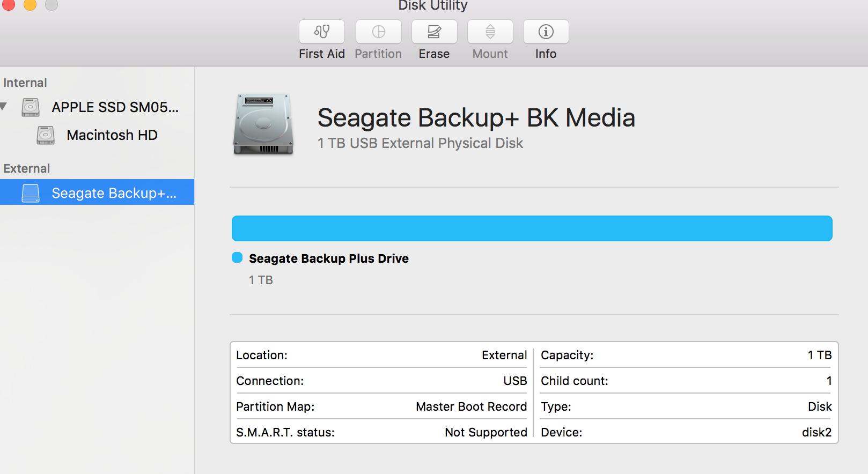
Task: Click the Info label in toolbar
Action: tap(546, 54)
